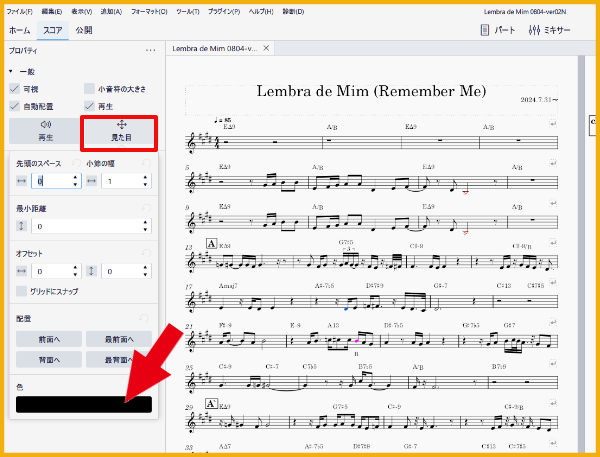
Task: Enable グリッドにスナップ checkbox
Action: pyautogui.click(x=21, y=291)
